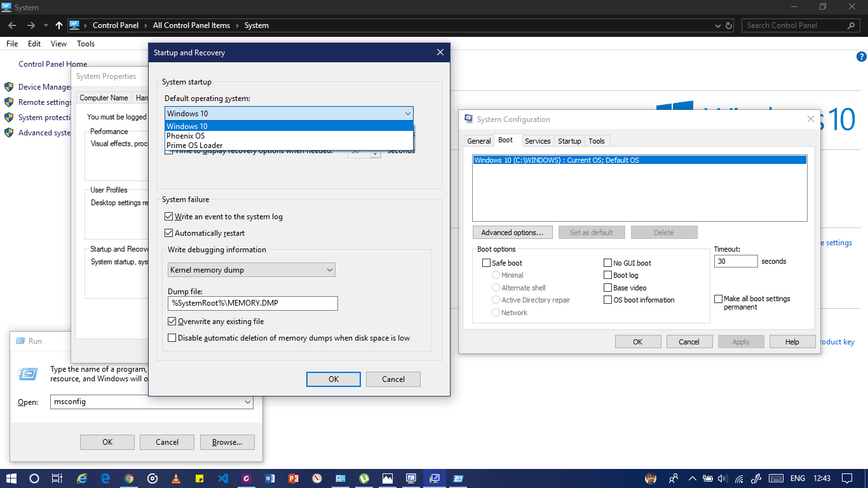
Task: Expand the Run dialog Open dropdown arrow
Action: (x=248, y=402)
